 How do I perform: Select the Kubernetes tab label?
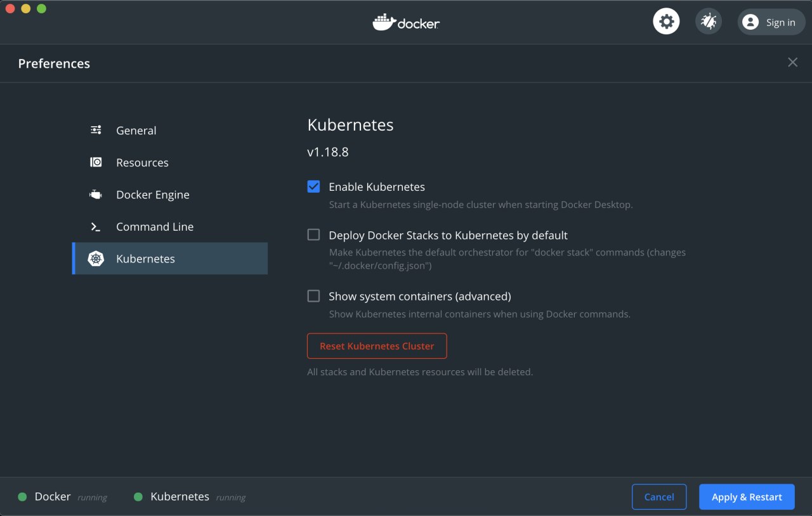tap(145, 259)
